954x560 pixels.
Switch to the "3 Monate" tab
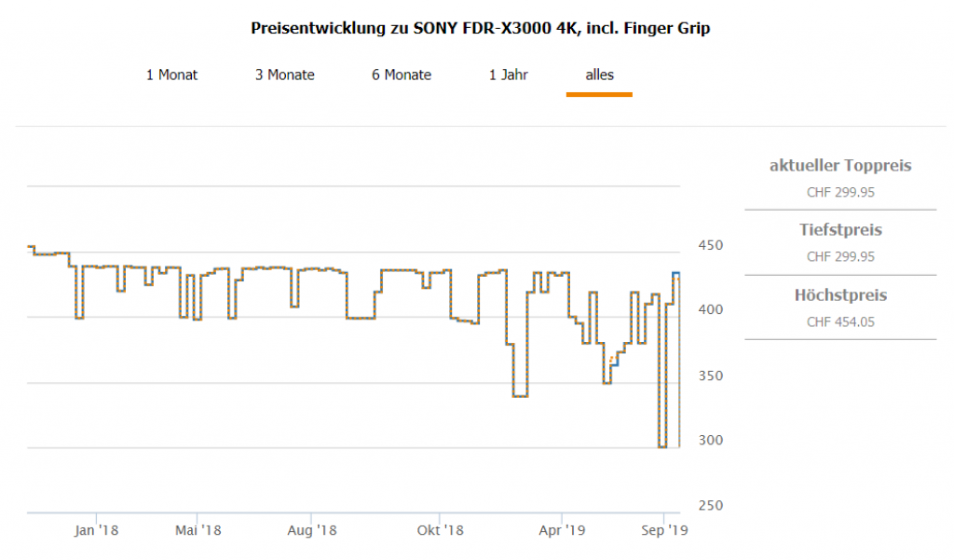point(285,75)
